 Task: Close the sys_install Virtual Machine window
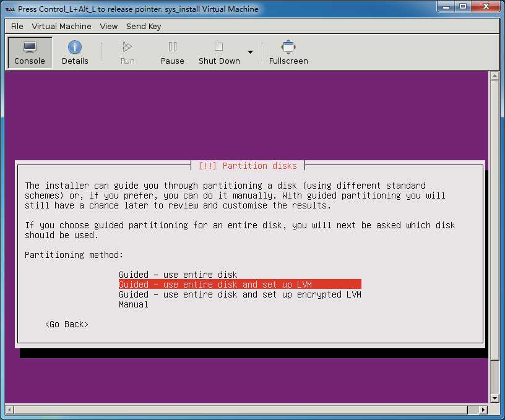tap(486, 7)
